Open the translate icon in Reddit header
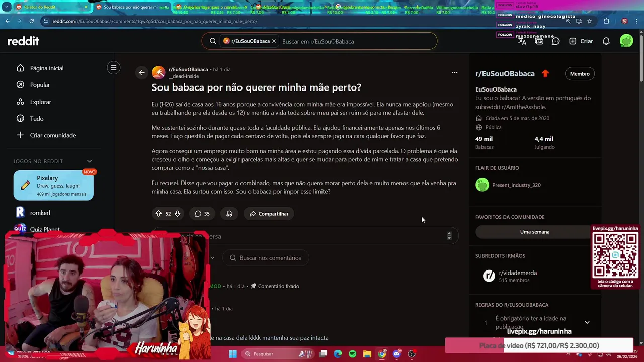 [522, 41]
